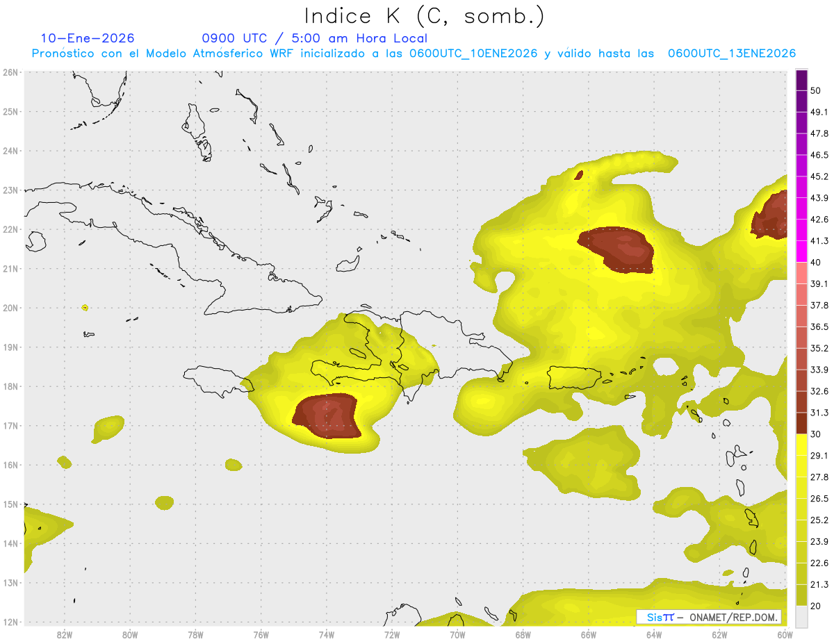Click the '64W' longitude axis label
Image resolution: width=834 pixels, height=644 pixels.
coord(654,635)
